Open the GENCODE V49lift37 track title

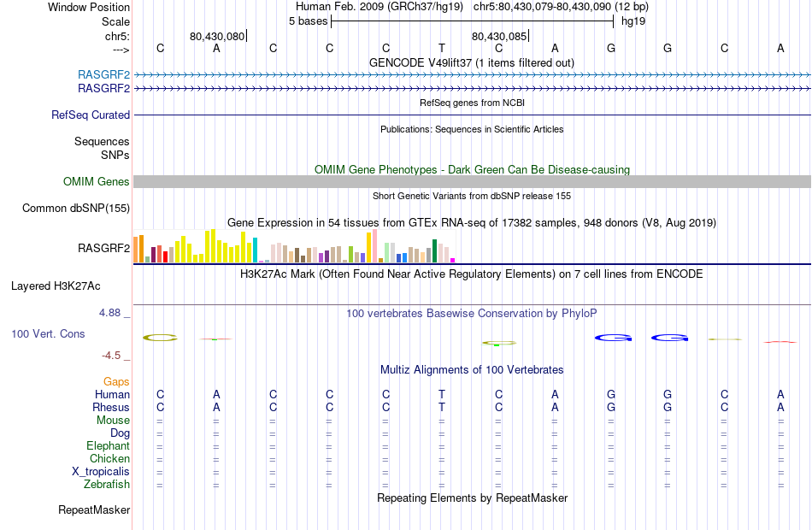click(x=471, y=62)
